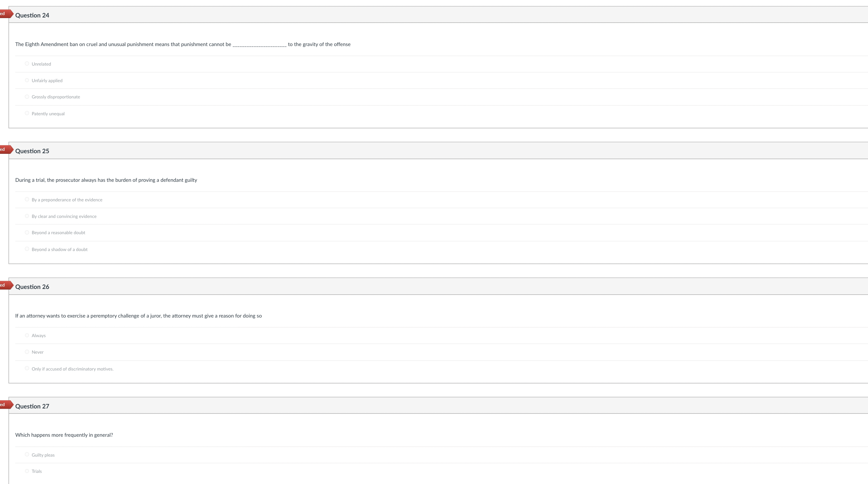Screen dimensions: 868x484
Task: Click the Question 24 header
Action: point(32,15)
